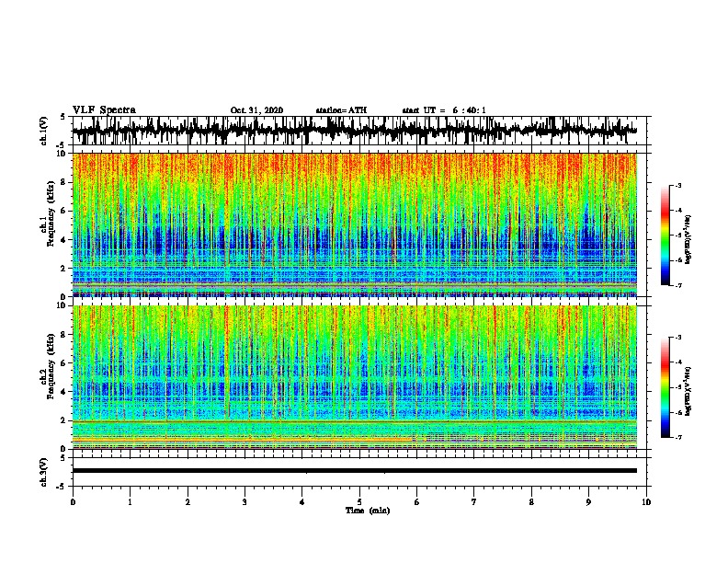Click the "-3" tick on the ch.2 colorbar
Screen dimensions: 728x563
tap(677, 338)
